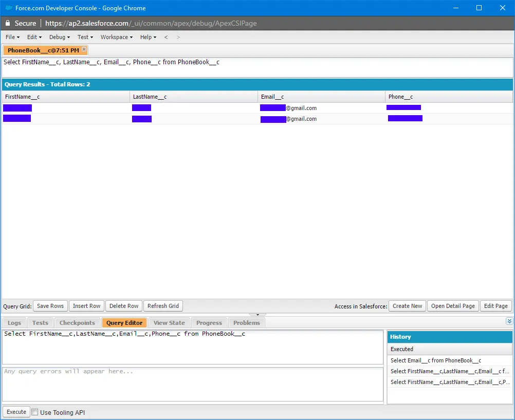Open the Problems tab
Screen dimensions: 515x420
point(247,323)
